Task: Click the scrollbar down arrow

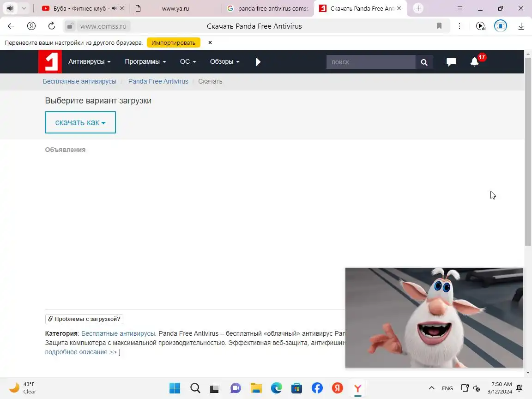Action: coord(528,373)
